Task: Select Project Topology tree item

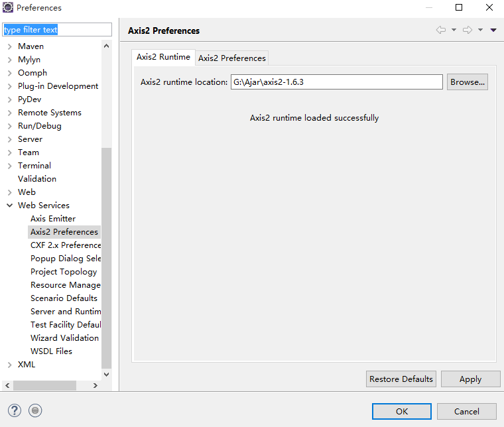Action: pyautogui.click(x=64, y=272)
